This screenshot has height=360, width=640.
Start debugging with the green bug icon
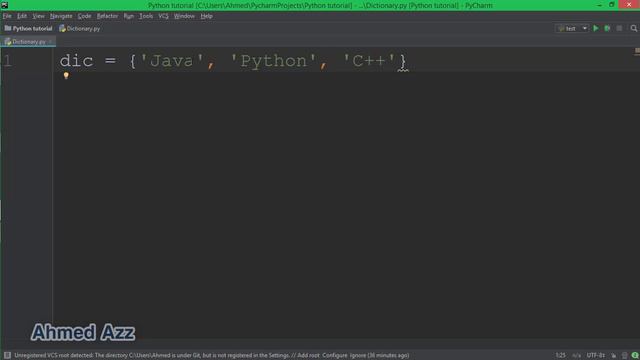(x=607, y=28)
